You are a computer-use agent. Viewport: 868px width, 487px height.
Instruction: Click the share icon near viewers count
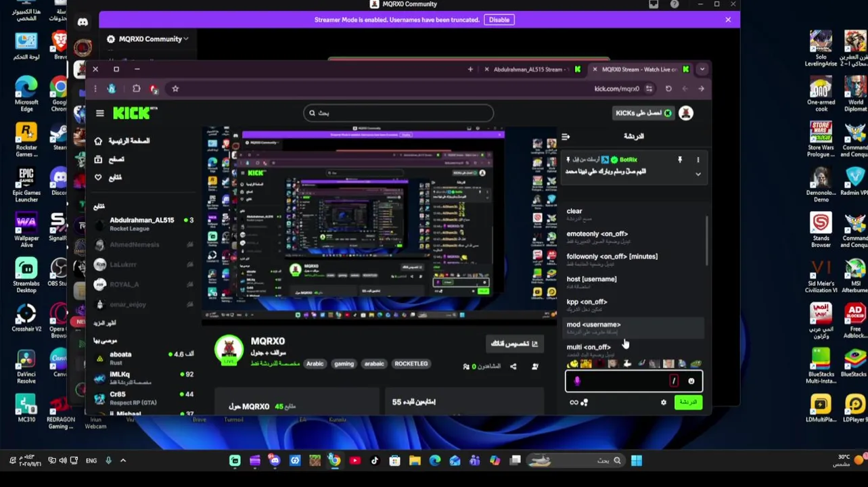513,367
